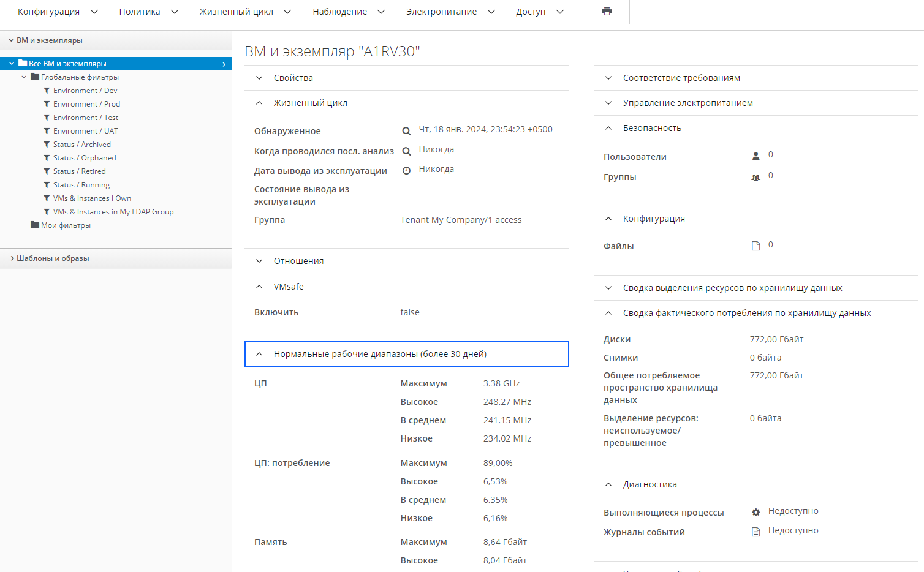Viewport: 924px width, 572px height.
Task: Click the print icon in toolbar
Action: (x=607, y=12)
